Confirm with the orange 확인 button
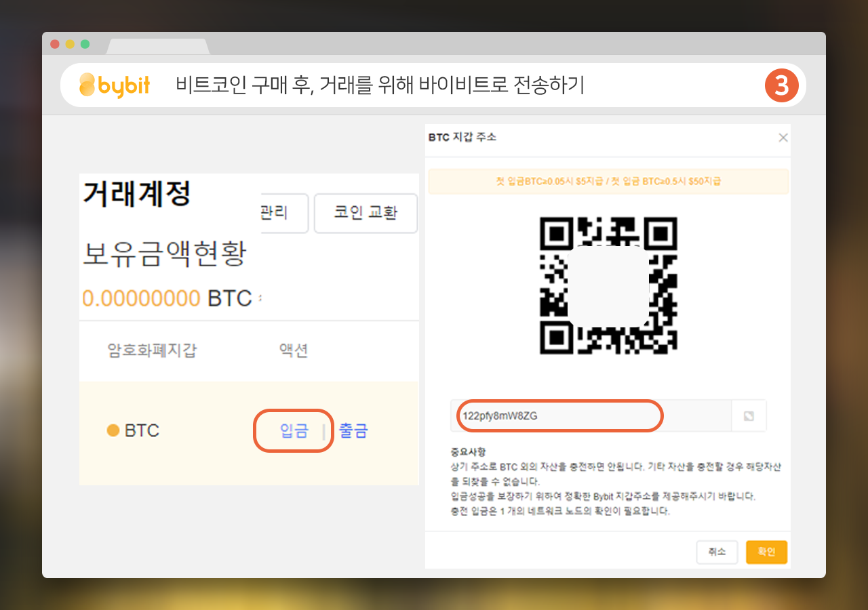This screenshot has width=868, height=610. click(766, 552)
